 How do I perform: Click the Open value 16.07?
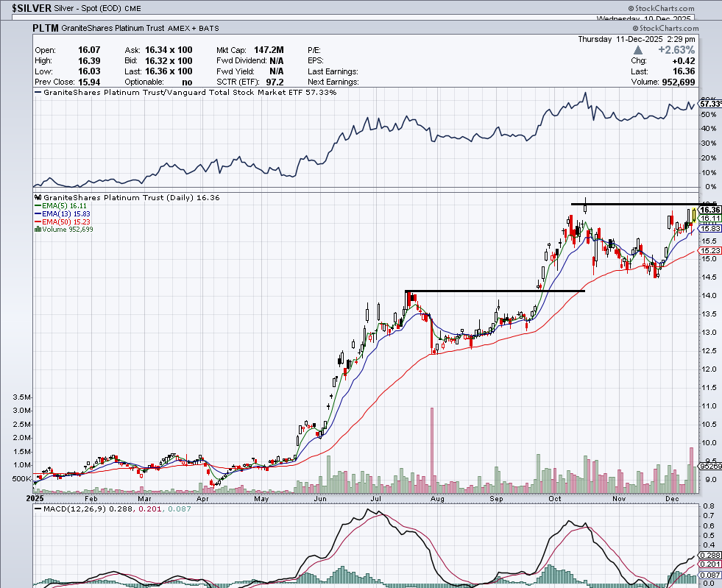point(89,50)
